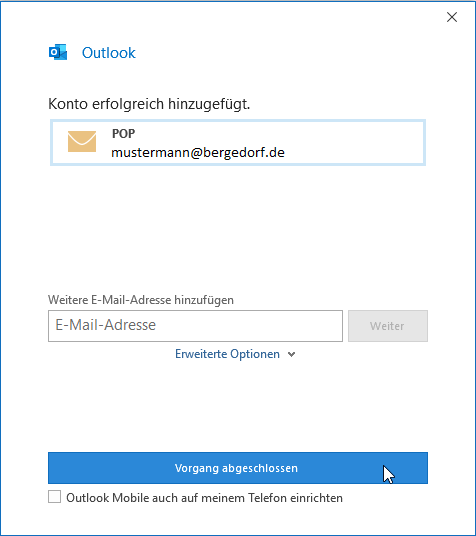Click the Outlook logo icon
Screen dimensions: 476x536
tap(58, 52)
